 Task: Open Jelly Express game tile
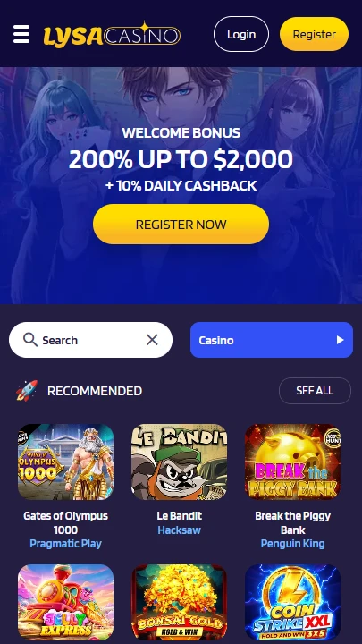[65, 602]
